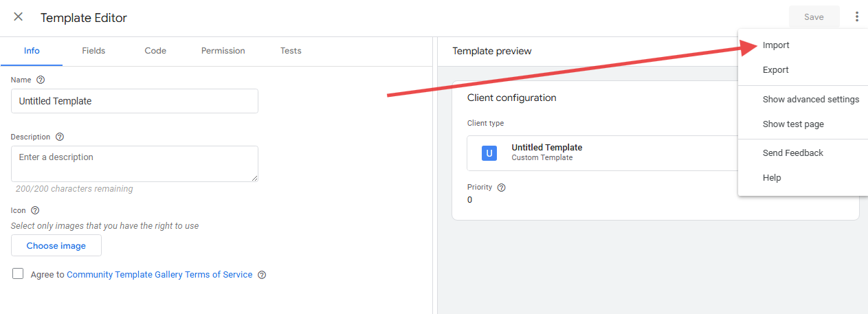Click the help icon next to Description
868x314 pixels.
coord(60,137)
